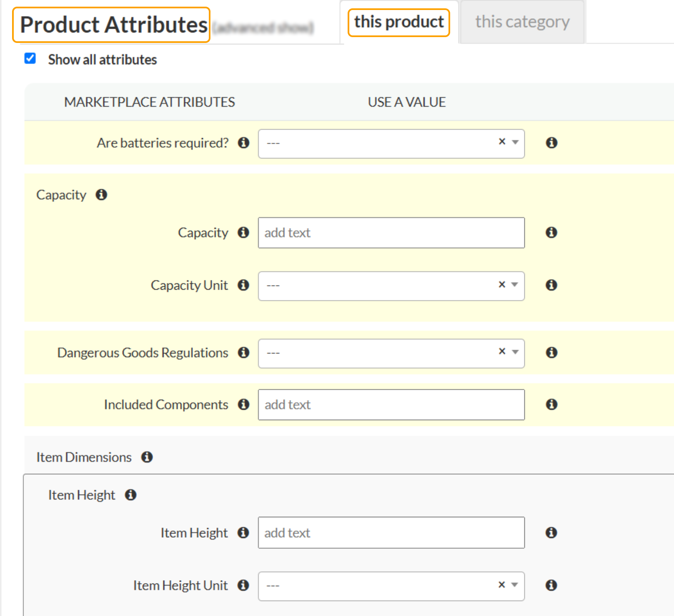Click info icon beside Item Dimensions heading
The height and width of the screenshot is (616, 674).
pos(147,457)
